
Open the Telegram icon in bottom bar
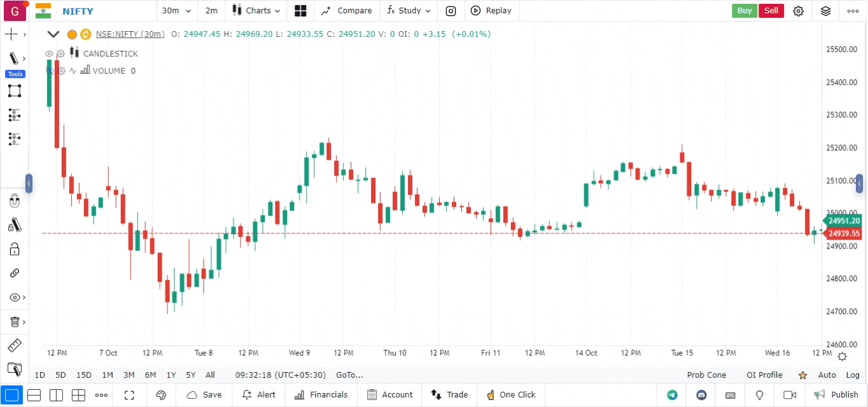click(672, 395)
